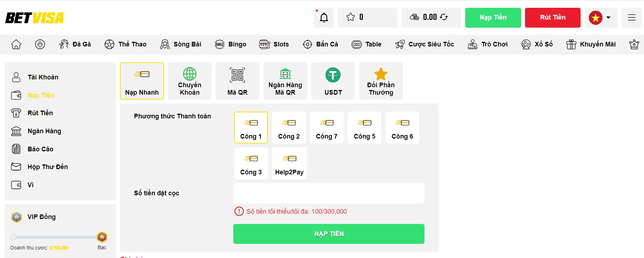Click the green NẠP TIỀN submit button
The width and height of the screenshot is (644, 258).
[329, 234]
